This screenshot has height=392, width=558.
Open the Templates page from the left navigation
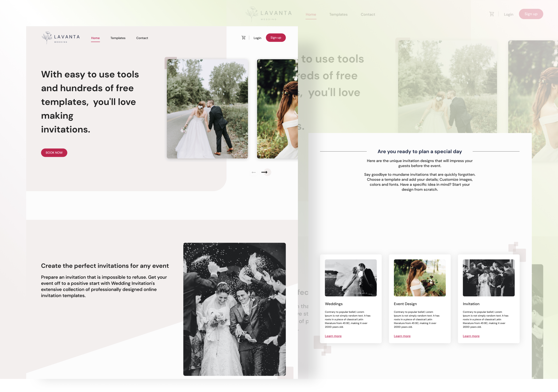[118, 38]
